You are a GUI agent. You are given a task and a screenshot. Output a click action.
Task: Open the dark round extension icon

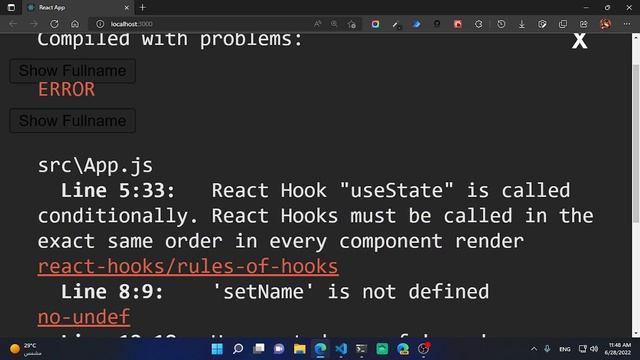point(437,24)
